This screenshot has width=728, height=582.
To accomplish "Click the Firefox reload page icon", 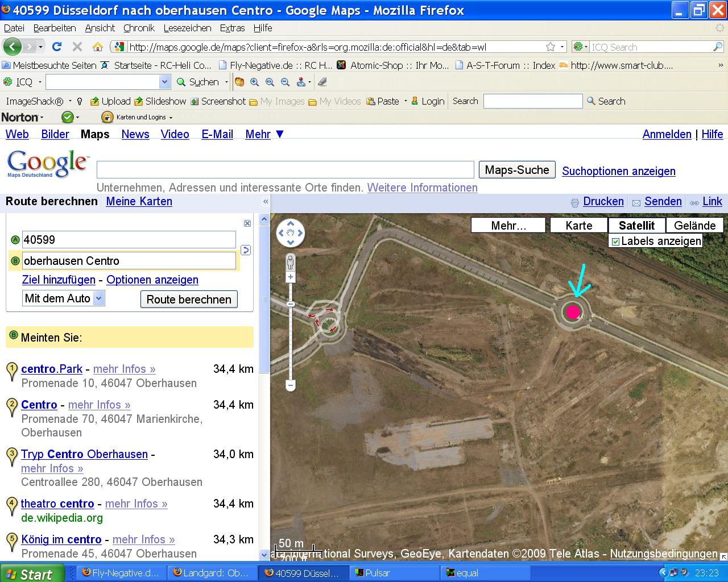I will click(56, 47).
